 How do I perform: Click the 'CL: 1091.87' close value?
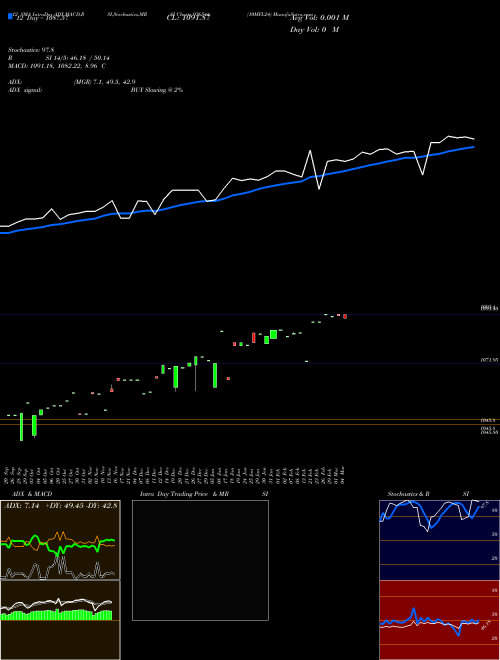click(188, 18)
